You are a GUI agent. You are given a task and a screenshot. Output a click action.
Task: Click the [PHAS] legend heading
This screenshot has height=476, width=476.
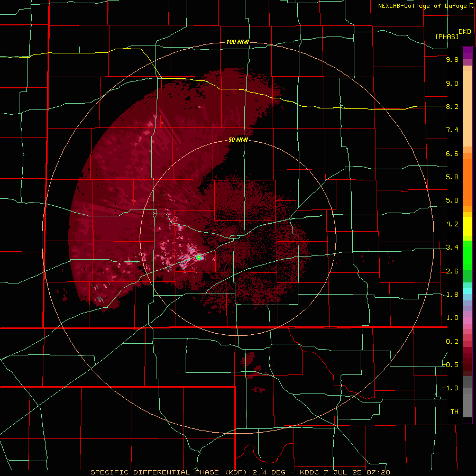(x=447, y=36)
